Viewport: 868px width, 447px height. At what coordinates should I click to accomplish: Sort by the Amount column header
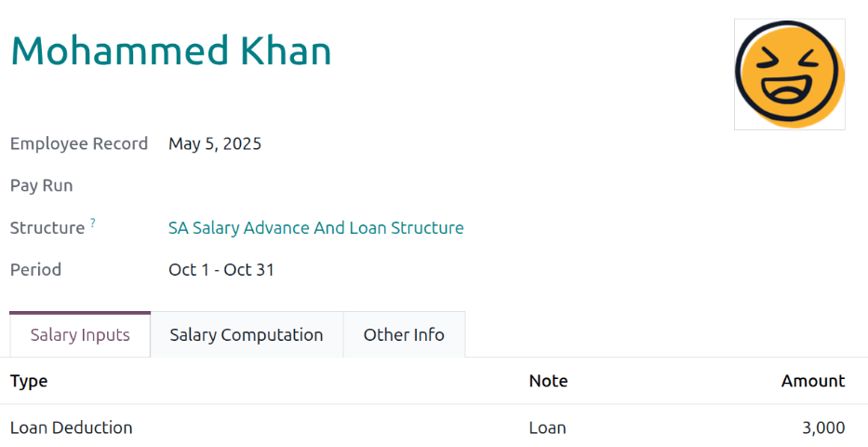coord(813,381)
